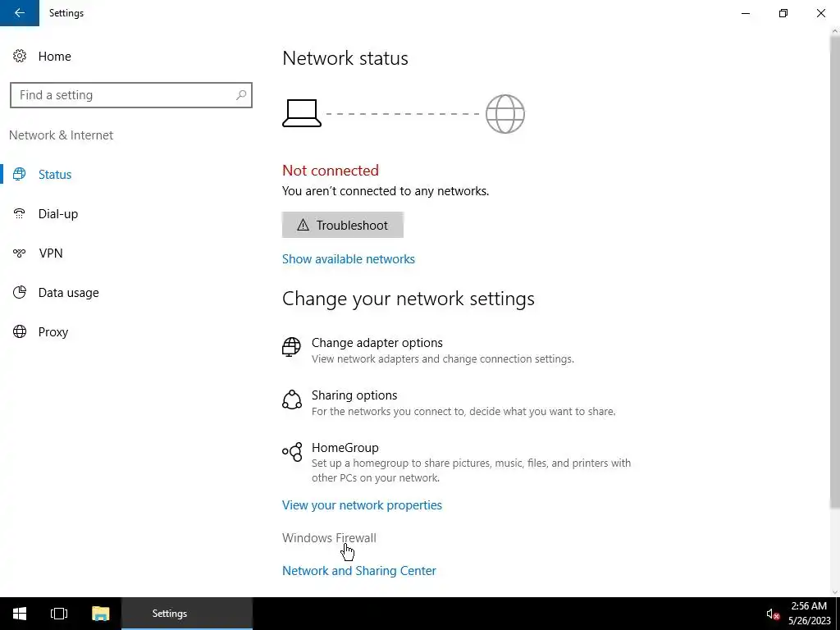Restore down the Settings window
Screen dimensions: 840x630
pos(783,13)
